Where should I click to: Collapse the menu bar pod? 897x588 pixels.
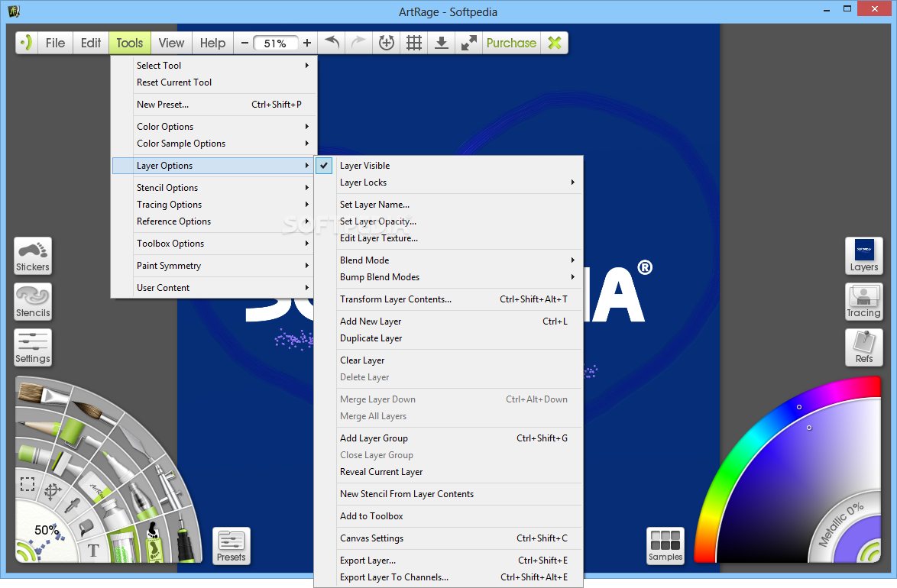(26, 43)
